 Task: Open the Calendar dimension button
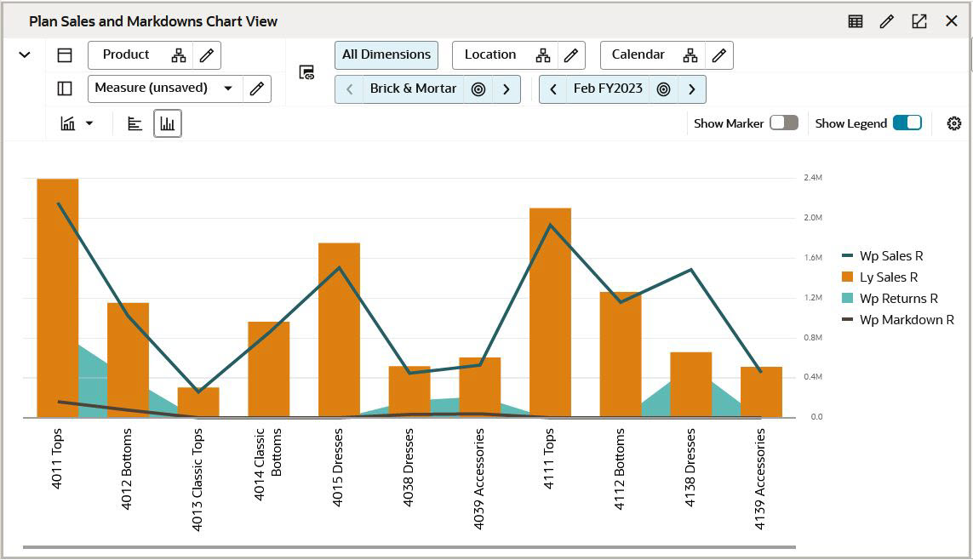pos(638,54)
